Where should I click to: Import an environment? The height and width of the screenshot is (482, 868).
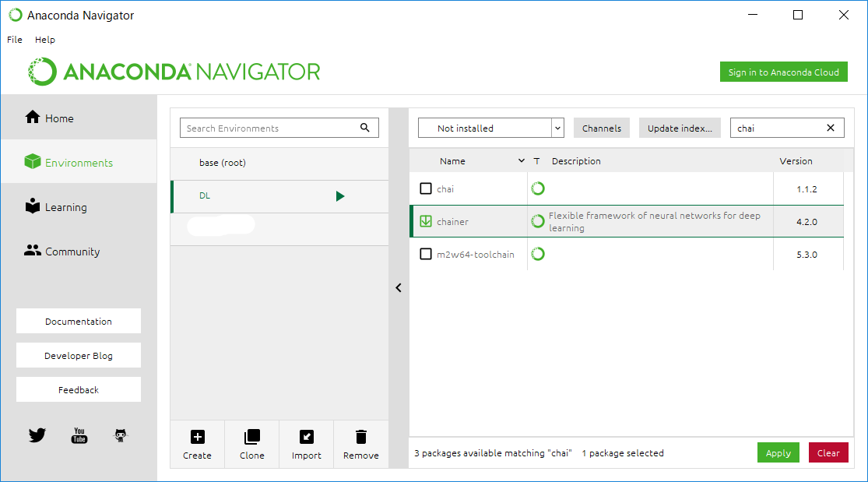[306, 442]
